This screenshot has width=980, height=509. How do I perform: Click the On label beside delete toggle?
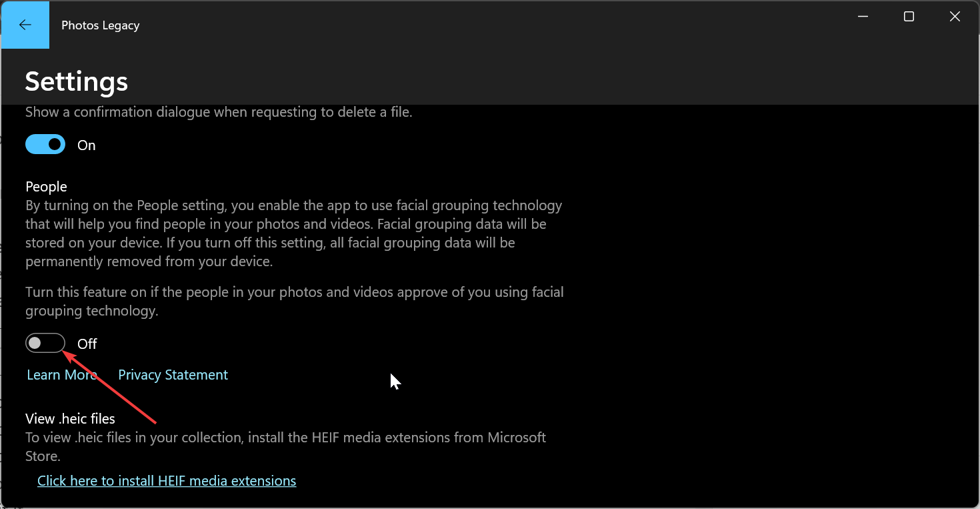pyautogui.click(x=87, y=145)
